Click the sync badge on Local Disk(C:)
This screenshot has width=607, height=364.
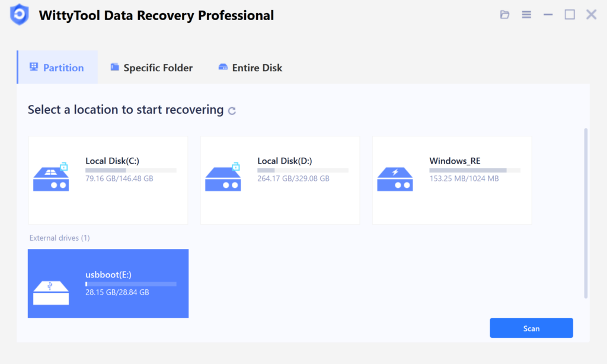coord(64,166)
